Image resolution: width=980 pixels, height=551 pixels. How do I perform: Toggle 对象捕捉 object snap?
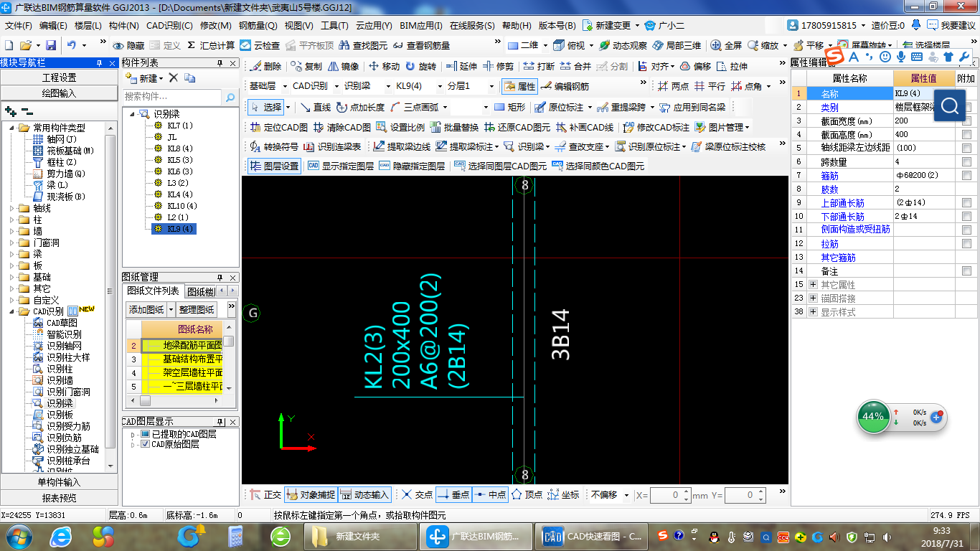point(311,495)
